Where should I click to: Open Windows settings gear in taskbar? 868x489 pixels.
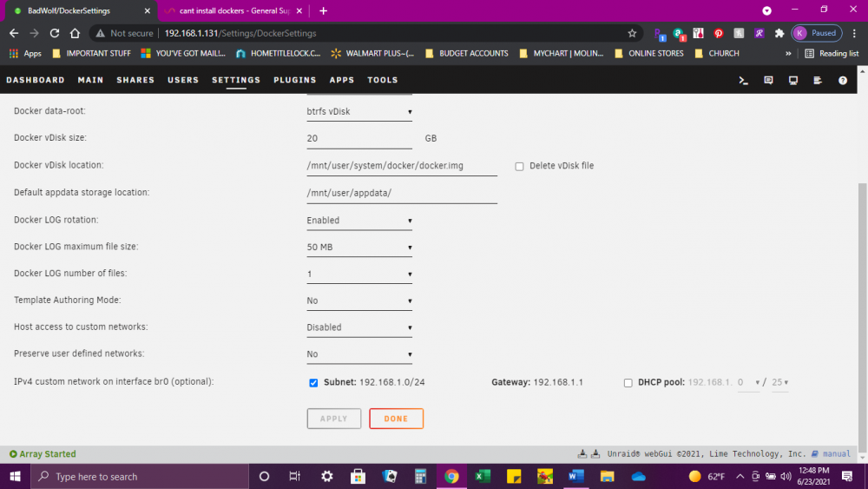point(327,476)
